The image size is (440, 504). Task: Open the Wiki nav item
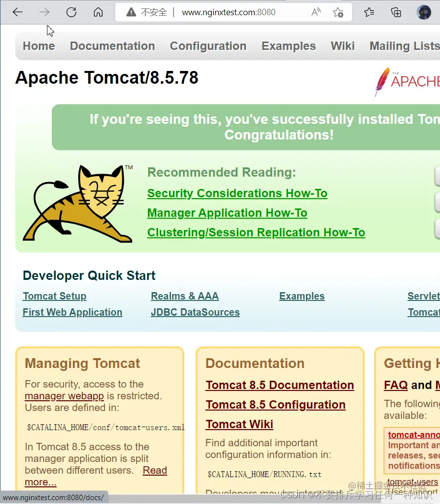click(x=343, y=46)
